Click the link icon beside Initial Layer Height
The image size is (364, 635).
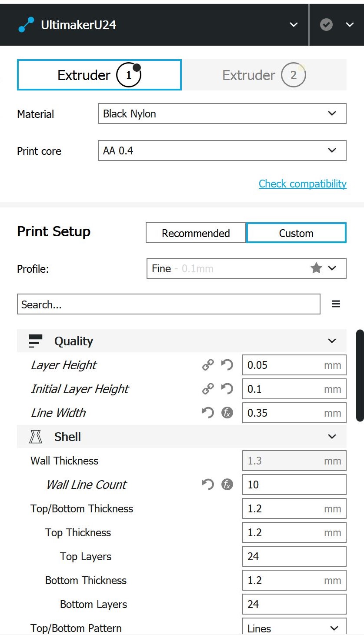point(208,389)
